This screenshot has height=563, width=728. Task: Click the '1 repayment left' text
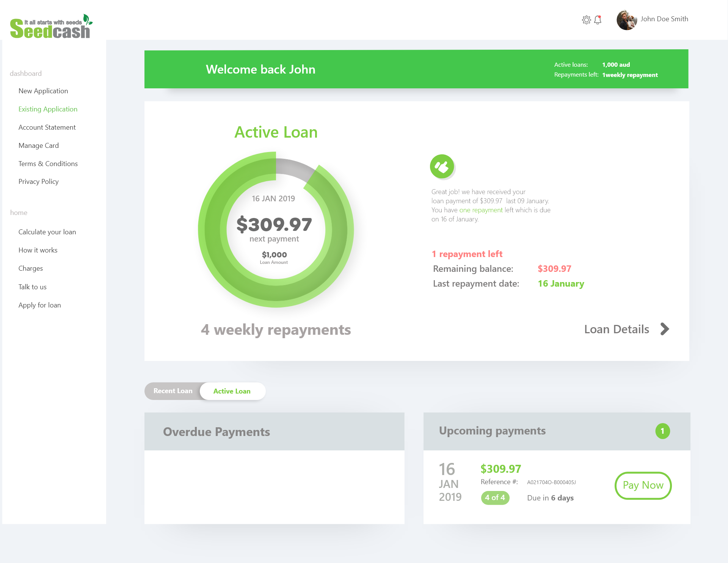467,254
